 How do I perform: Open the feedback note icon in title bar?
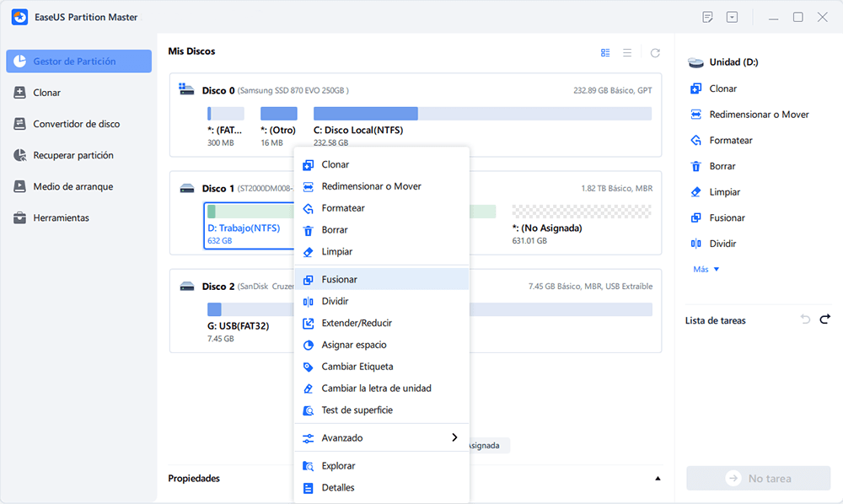pos(707,17)
